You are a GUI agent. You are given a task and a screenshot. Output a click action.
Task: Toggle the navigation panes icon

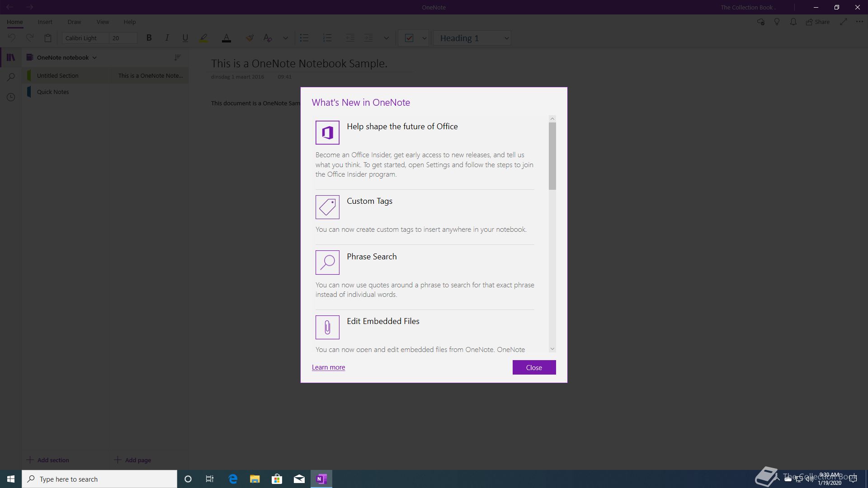tap(11, 57)
